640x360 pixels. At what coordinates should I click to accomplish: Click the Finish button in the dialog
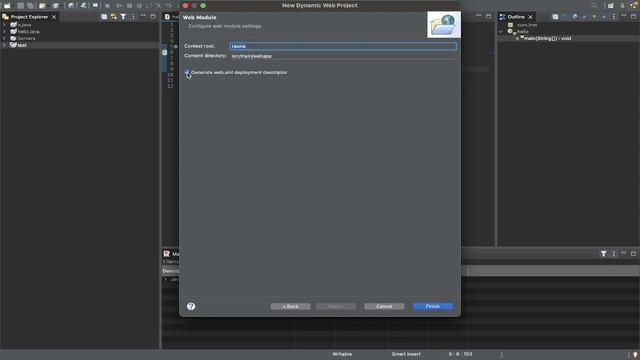pyautogui.click(x=433, y=306)
